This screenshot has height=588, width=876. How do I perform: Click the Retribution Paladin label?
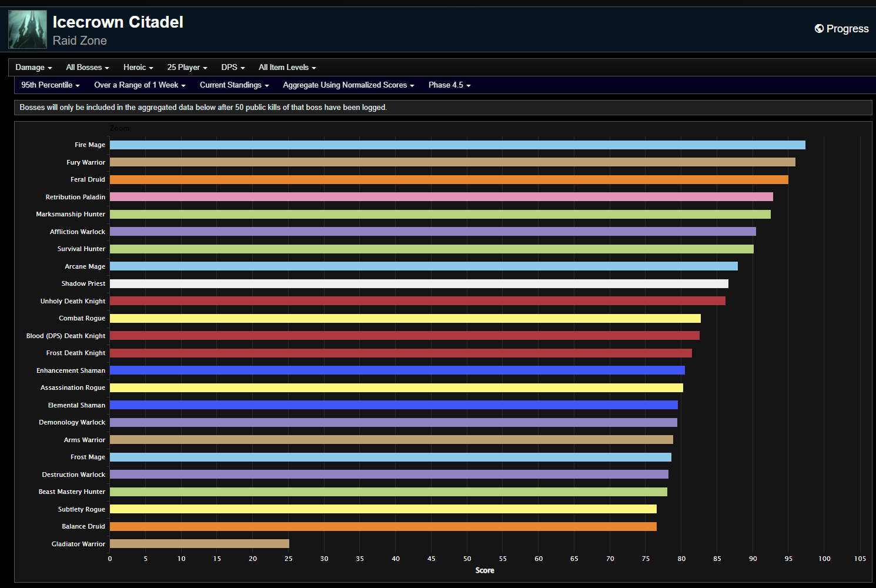[x=75, y=197]
